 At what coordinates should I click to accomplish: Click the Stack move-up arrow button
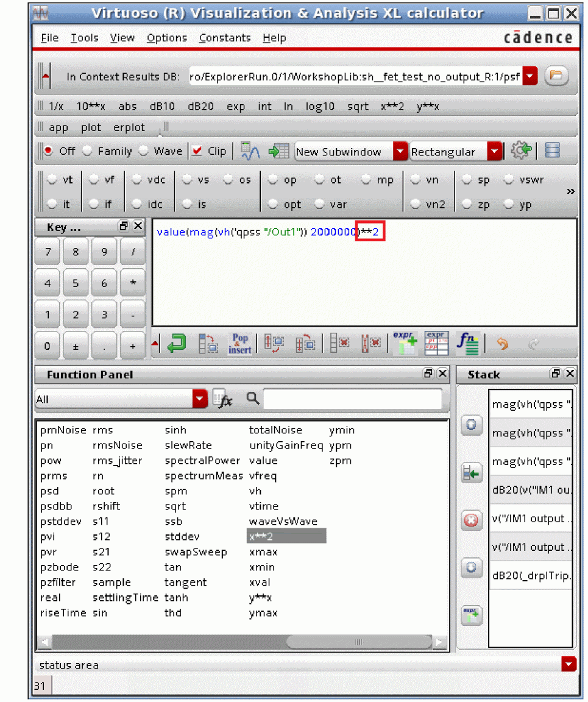click(471, 424)
